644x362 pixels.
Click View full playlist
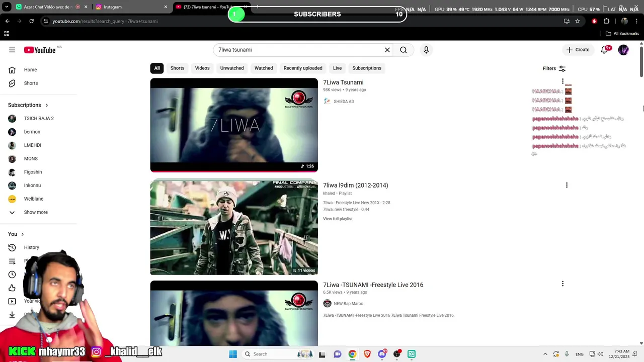(338, 219)
